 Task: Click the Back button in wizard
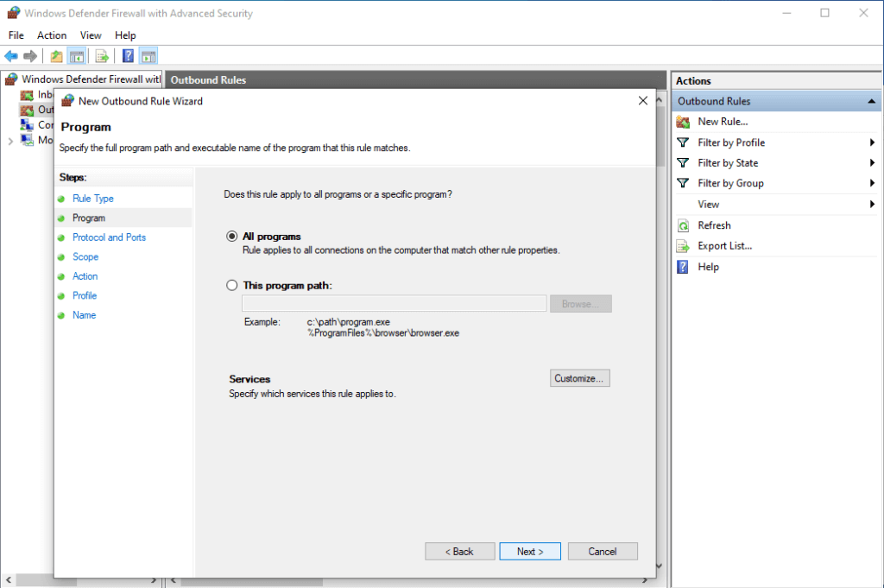459,552
